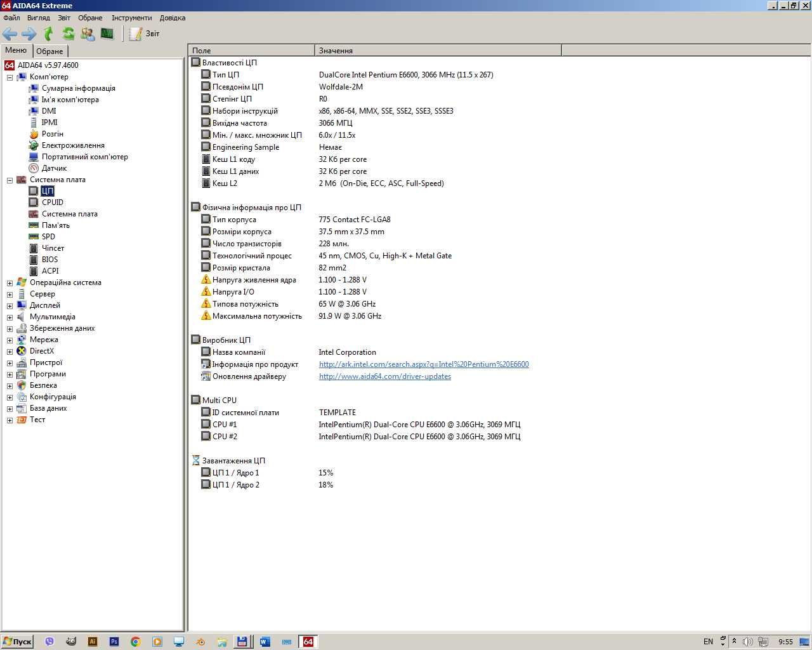The image size is (812, 650).
Task: Click the Пуск start button
Action: [x=17, y=642]
